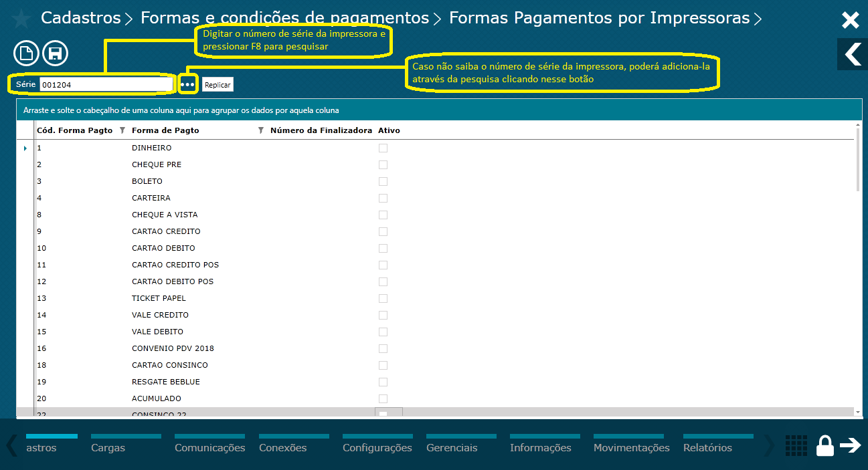Open printer search with the three-dots button
Screen dimensions: 868x470
tap(188, 85)
